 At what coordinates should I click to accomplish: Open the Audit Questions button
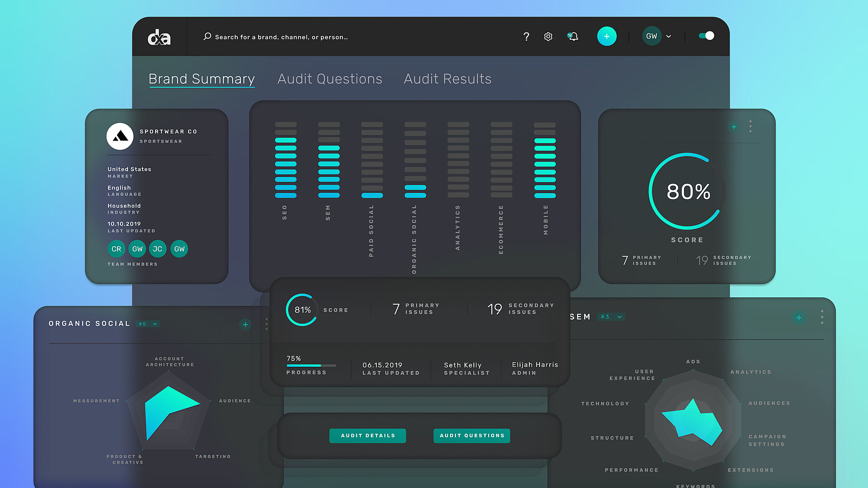click(472, 436)
